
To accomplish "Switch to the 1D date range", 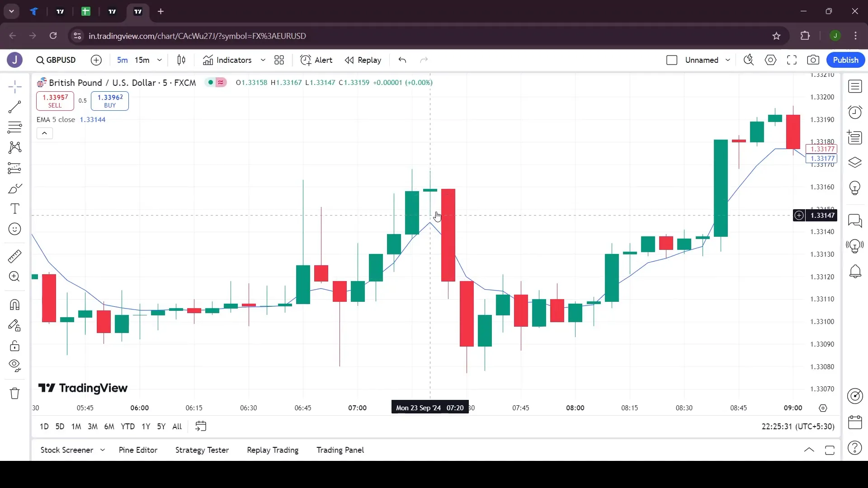I will coord(44,427).
